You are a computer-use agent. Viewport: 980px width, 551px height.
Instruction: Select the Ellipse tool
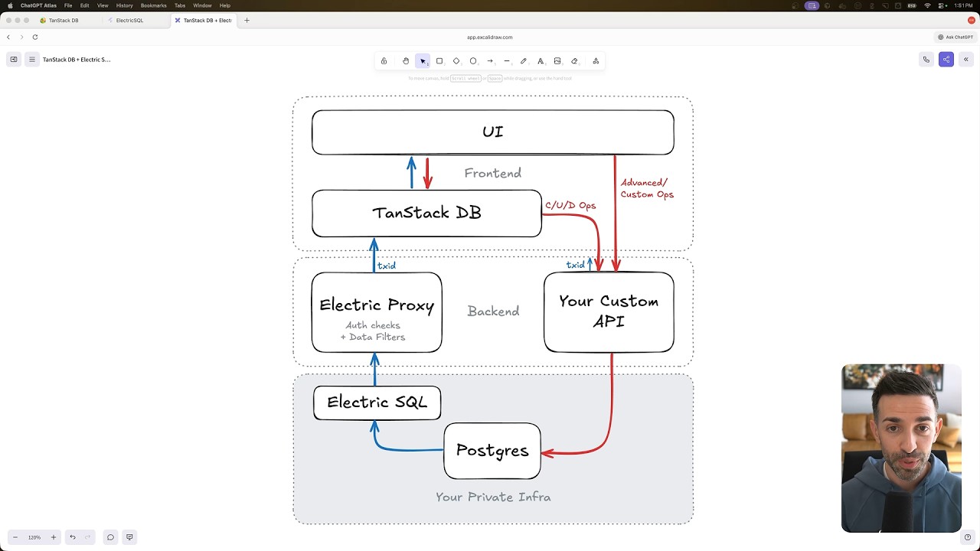pos(473,60)
